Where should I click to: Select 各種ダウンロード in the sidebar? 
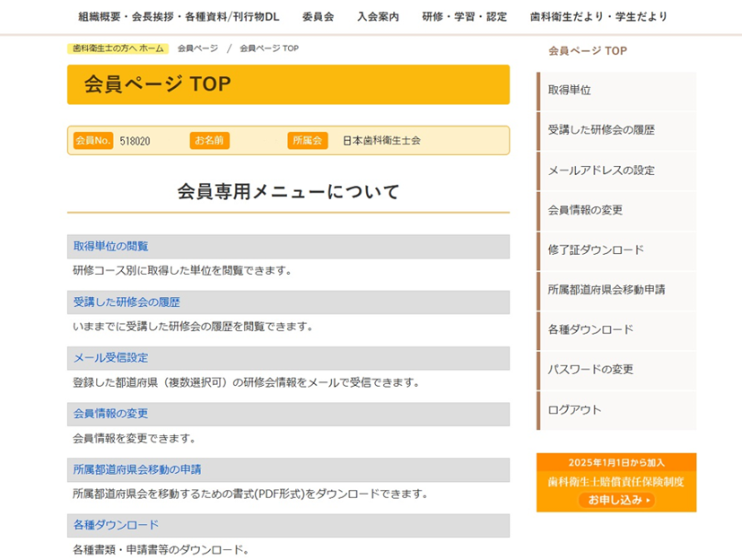pyautogui.click(x=616, y=329)
